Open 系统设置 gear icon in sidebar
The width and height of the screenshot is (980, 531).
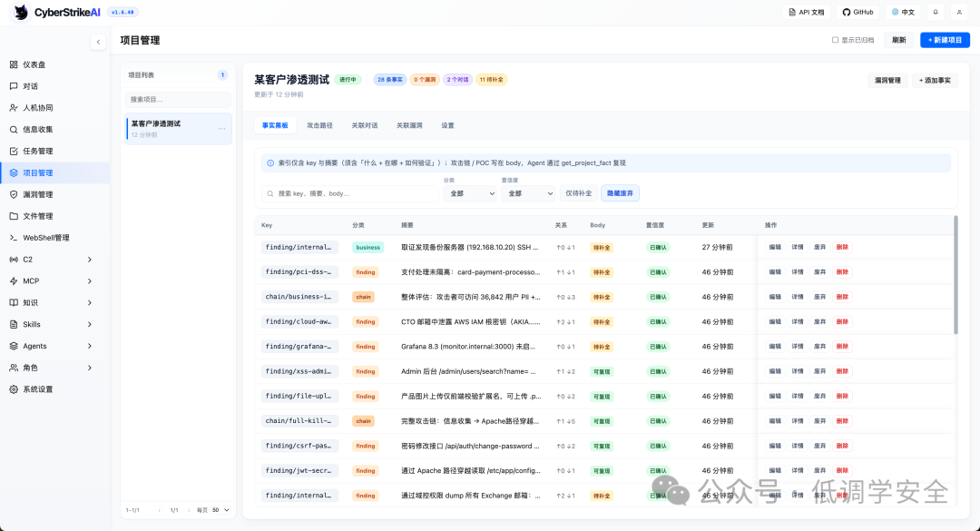tap(14, 389)
